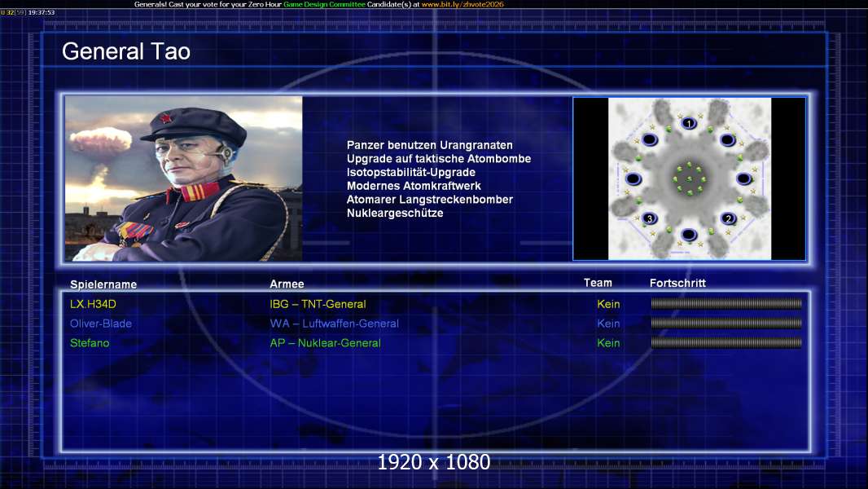This screenshot has height=489, width=868.
Task: Click the 19:37:53 clock in the corner
Action: tap(41, 13)
